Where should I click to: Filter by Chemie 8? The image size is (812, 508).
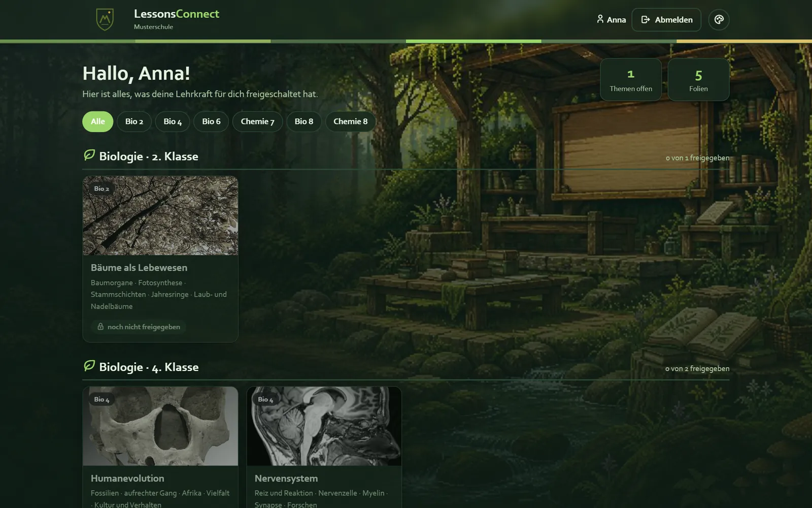pos(350,121)
